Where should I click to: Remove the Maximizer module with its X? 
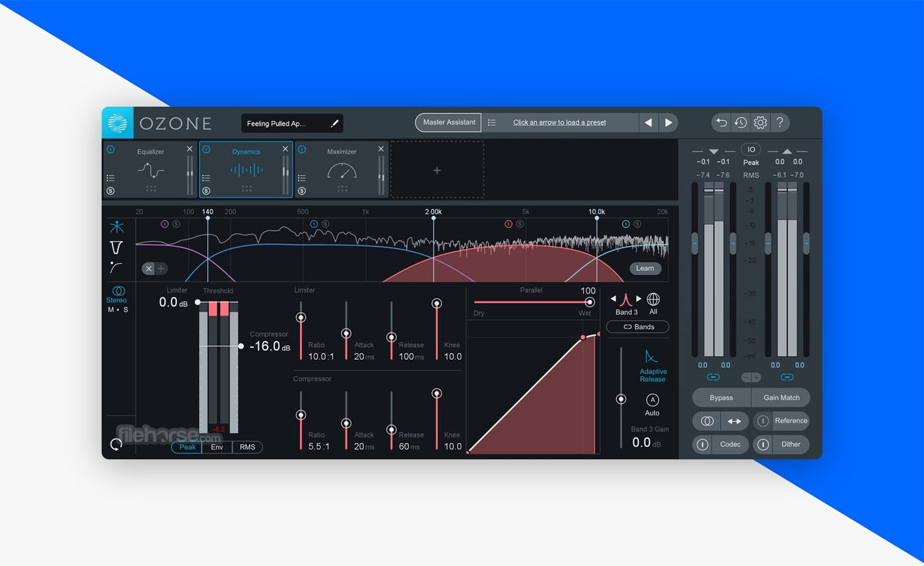coord(381,149)
